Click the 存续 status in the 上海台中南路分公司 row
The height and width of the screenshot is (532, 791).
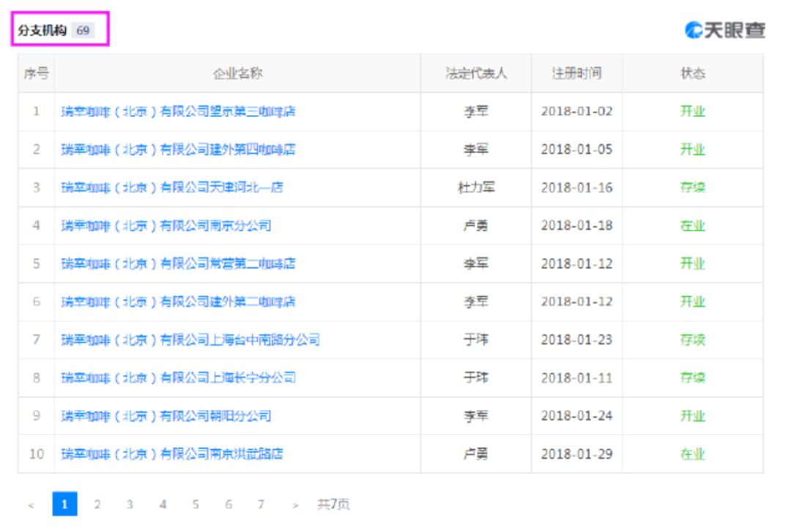693,340
